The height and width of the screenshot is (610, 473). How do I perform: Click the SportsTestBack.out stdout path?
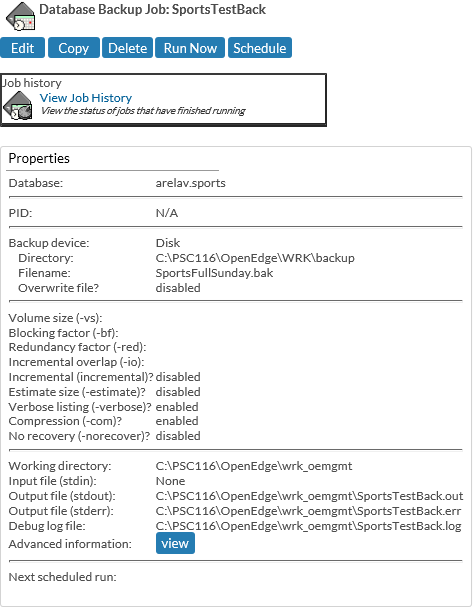coord(309,496)
